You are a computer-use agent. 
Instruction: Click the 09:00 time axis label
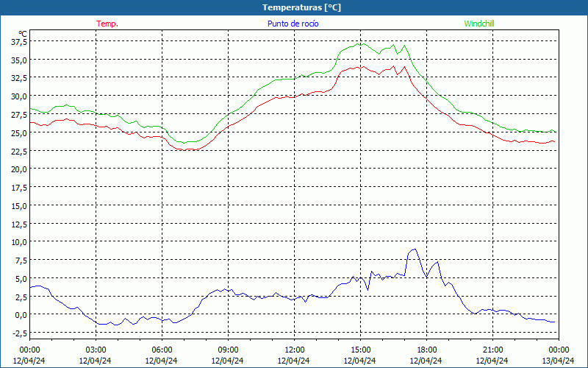pos(228,350)
